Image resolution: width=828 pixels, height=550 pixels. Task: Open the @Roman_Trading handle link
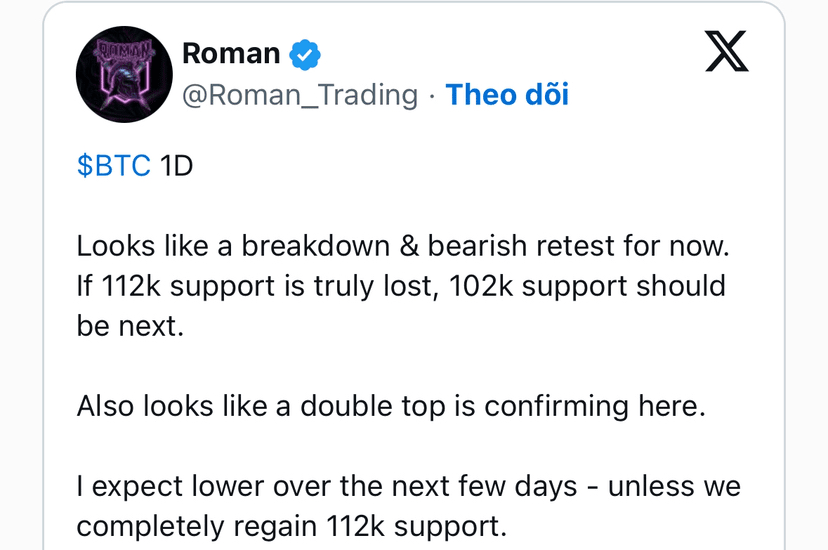click(300, 96)
